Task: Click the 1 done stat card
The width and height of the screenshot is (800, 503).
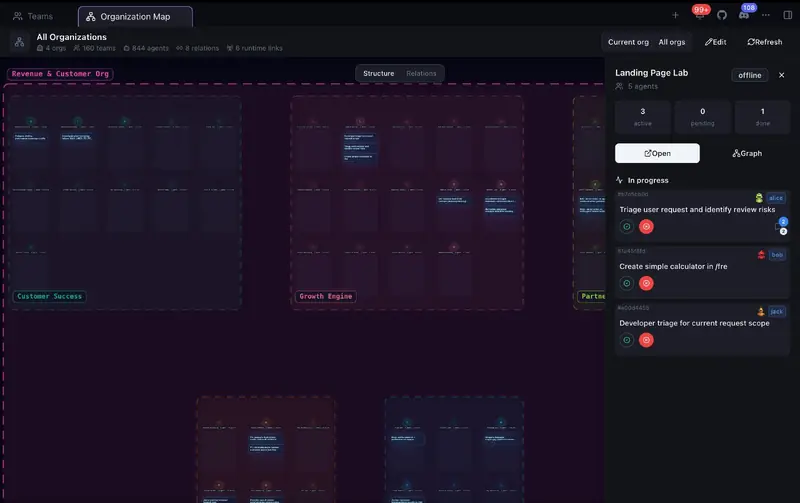Action: (x=762, y=117)
